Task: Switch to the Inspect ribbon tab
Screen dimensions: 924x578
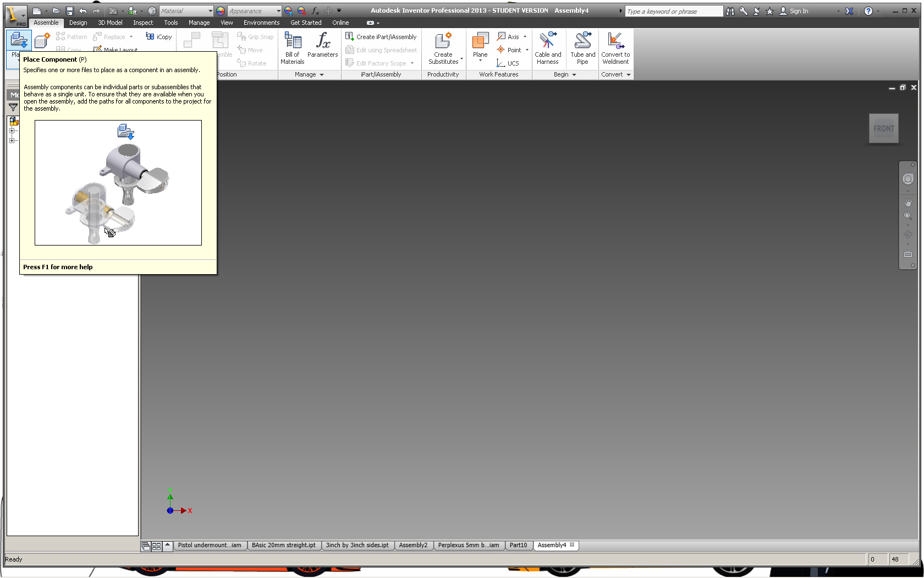Action: pos(143,23)
